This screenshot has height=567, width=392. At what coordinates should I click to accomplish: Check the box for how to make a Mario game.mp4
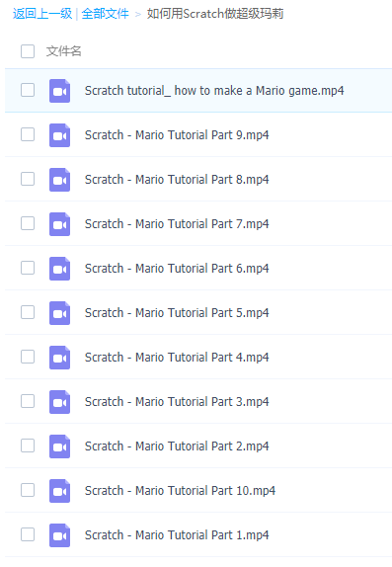coord(28,90)
